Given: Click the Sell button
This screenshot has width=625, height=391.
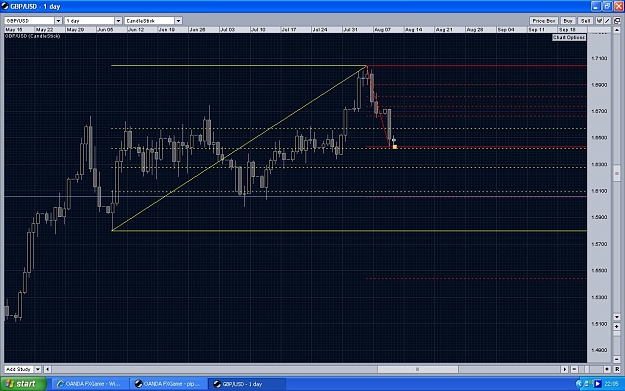Looking at the screenshot, I should tap(586, 21).
